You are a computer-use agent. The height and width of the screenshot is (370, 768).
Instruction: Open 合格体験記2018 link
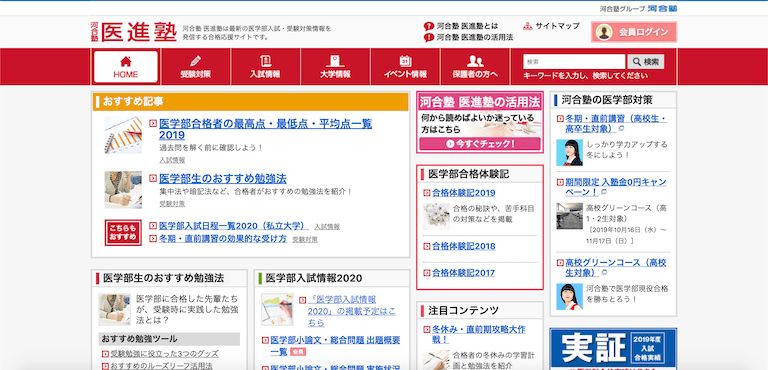tap(463, 246)
